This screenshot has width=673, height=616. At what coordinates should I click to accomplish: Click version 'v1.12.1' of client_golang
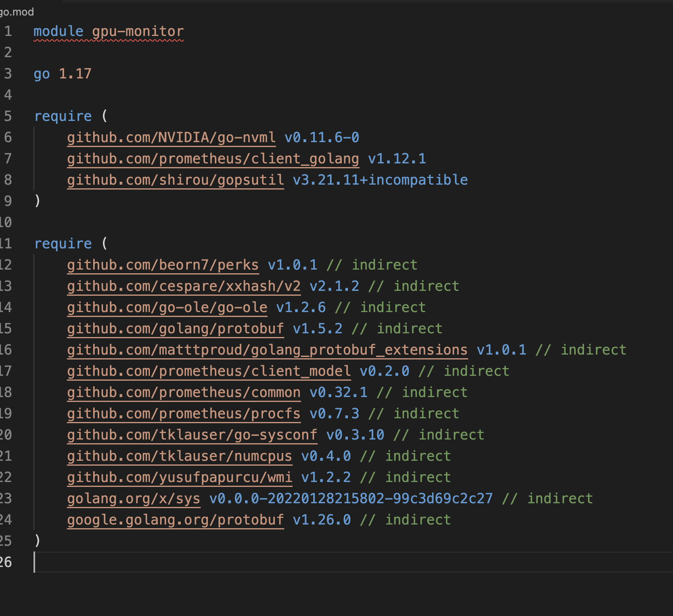coord(397,159)
